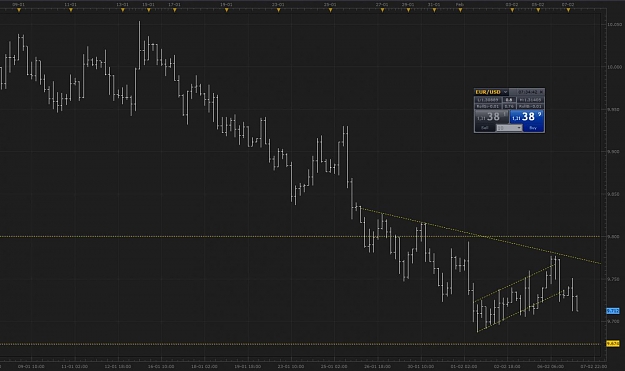The width and height of the screenshot is (625, 371).
Task: Click the 15-01 date marker triangle
Action: (148, 10)
